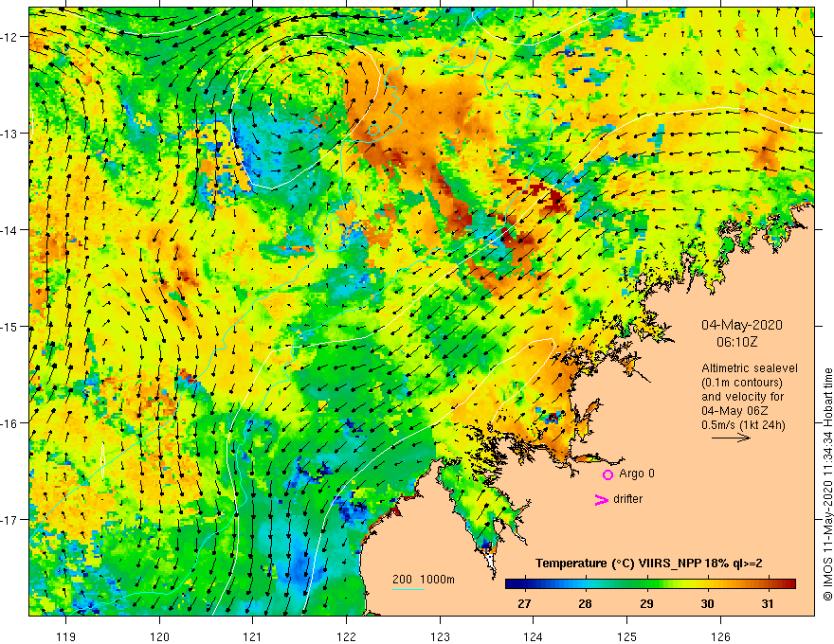This screenshot has width=834, height=644.
Task: Click the colorbar '29' value label
Action: [646, 603]
